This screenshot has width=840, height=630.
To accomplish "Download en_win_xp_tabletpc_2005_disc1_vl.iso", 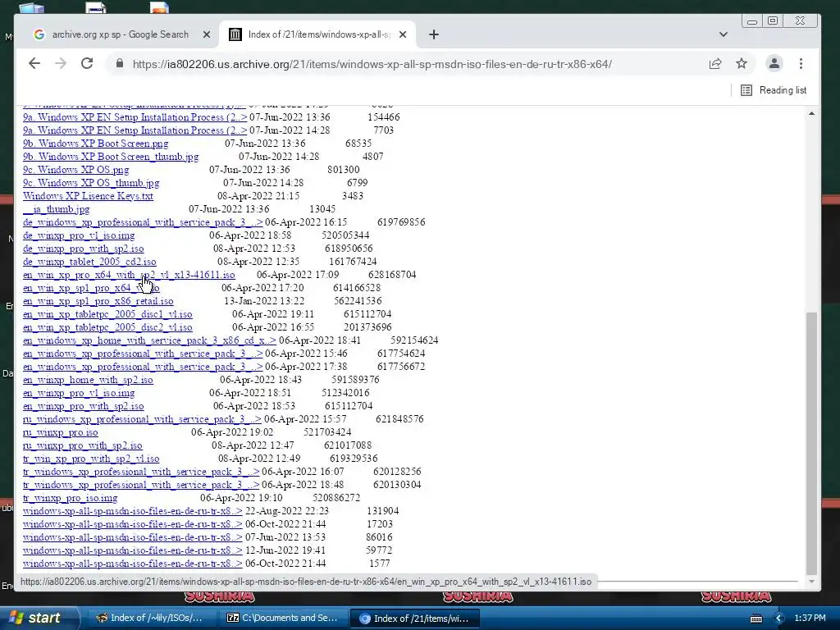I will (x=107, y=314).
